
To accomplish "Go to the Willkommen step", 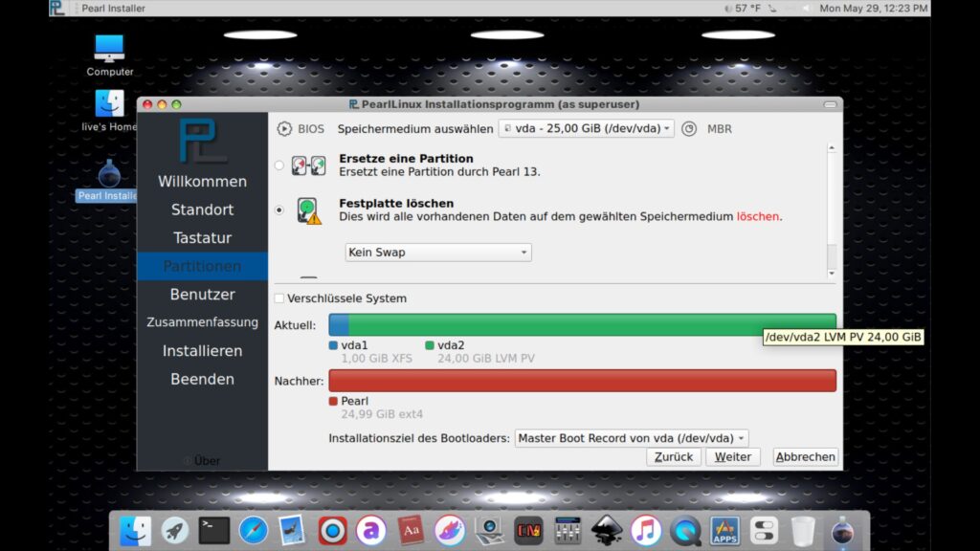I will pos(202,181).
